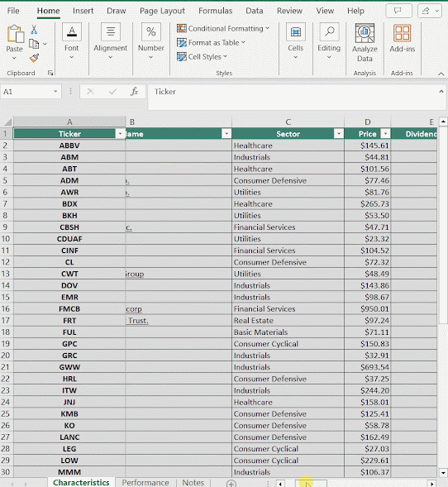Click the formula bar Enter checkmark
Viewport: 448px width, 487px height.
112,92
